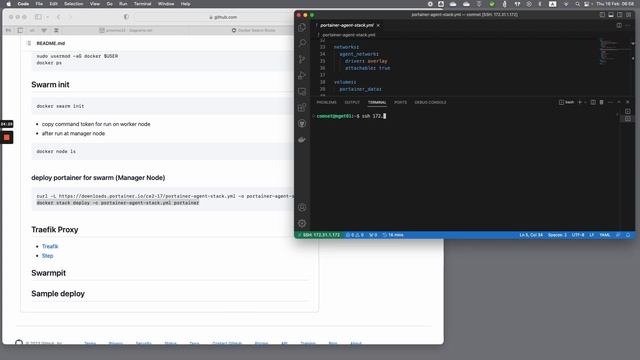The width and height of the screenshot is (640, 360).
Task: Change the LF line ending in status bar
Action: [591, 235]
